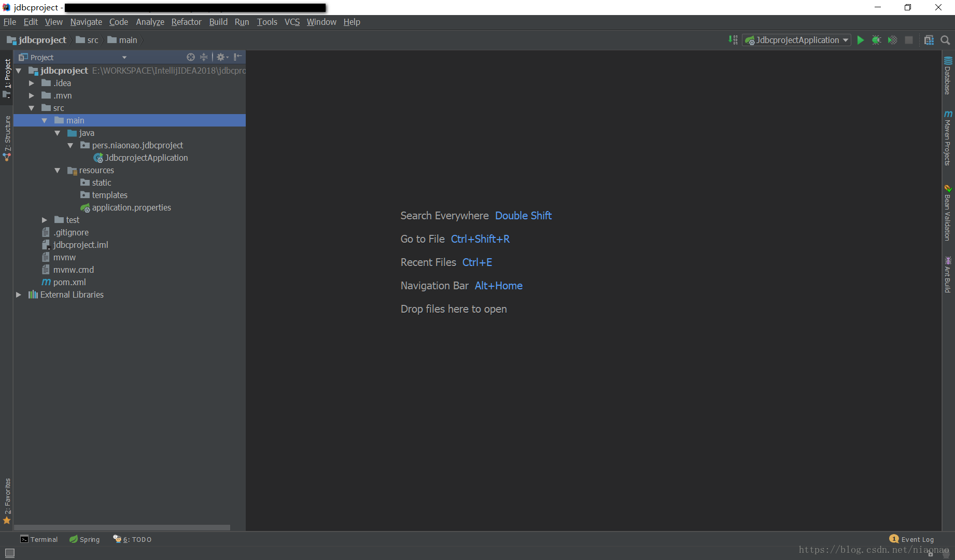The image size is (955, 560).
Task: Collapse the resources folder
Action: [x=58, y=170]
